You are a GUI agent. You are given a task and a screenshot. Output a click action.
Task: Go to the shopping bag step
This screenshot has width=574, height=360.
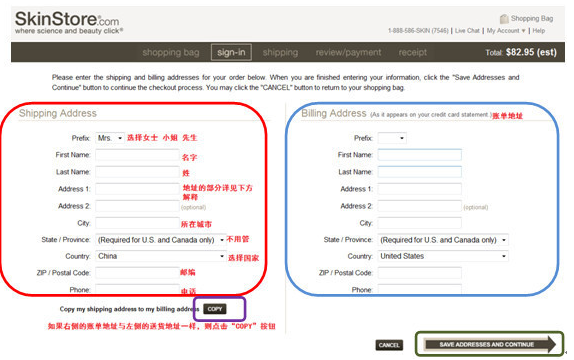point(171,52)
